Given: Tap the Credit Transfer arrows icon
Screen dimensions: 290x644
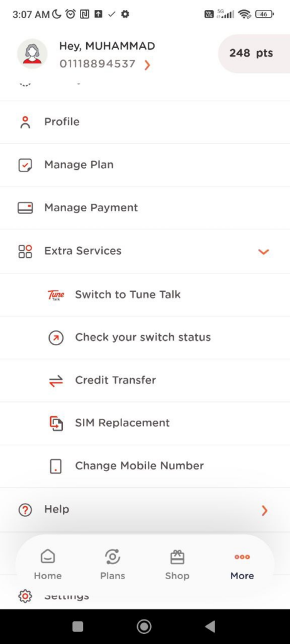Looking at the screenshot, I should tap(56, 380).
